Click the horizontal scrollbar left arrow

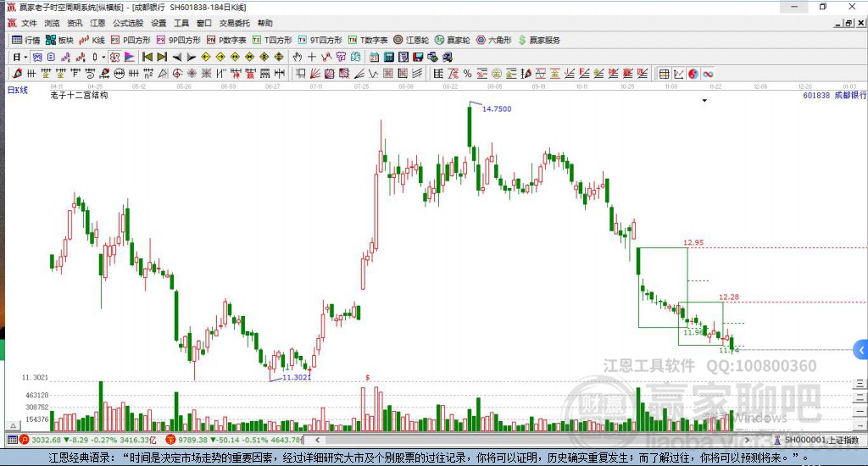pyautogui.click(x=317, y=440)
